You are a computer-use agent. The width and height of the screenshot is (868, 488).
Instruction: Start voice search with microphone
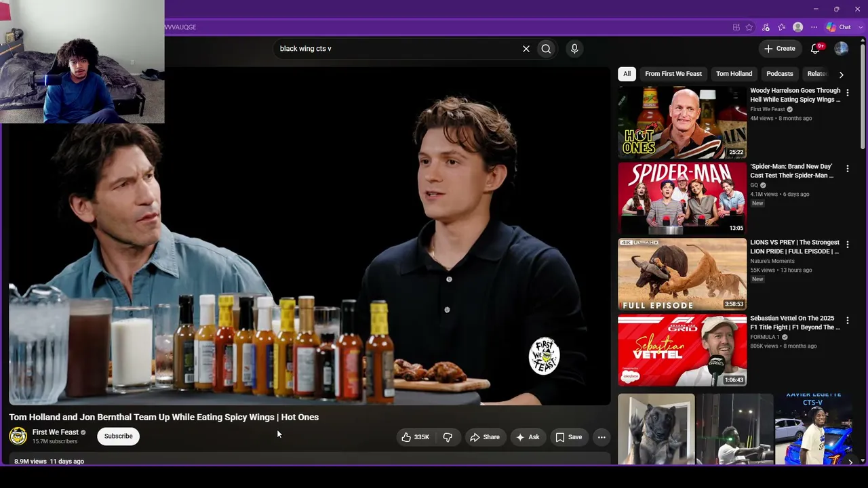[x=574, y=49]
